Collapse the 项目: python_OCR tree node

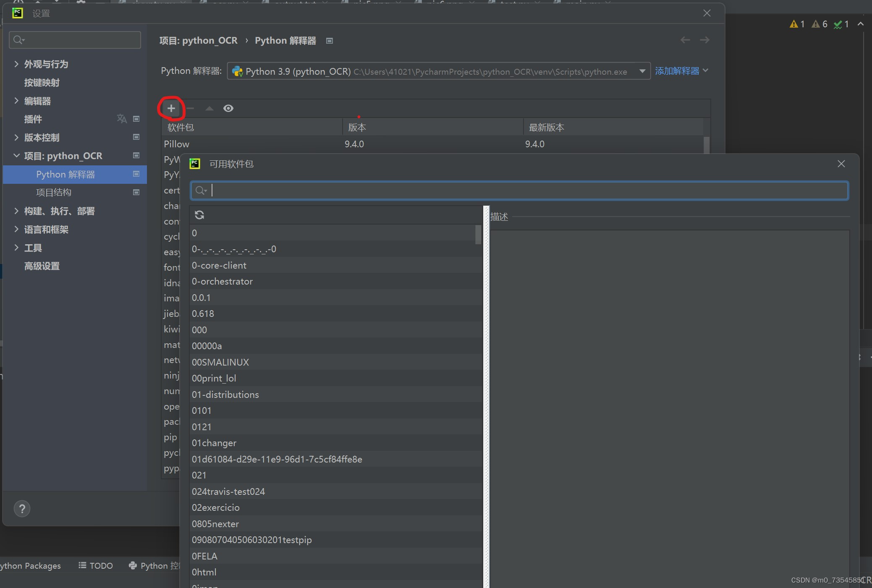pos(16,156)
